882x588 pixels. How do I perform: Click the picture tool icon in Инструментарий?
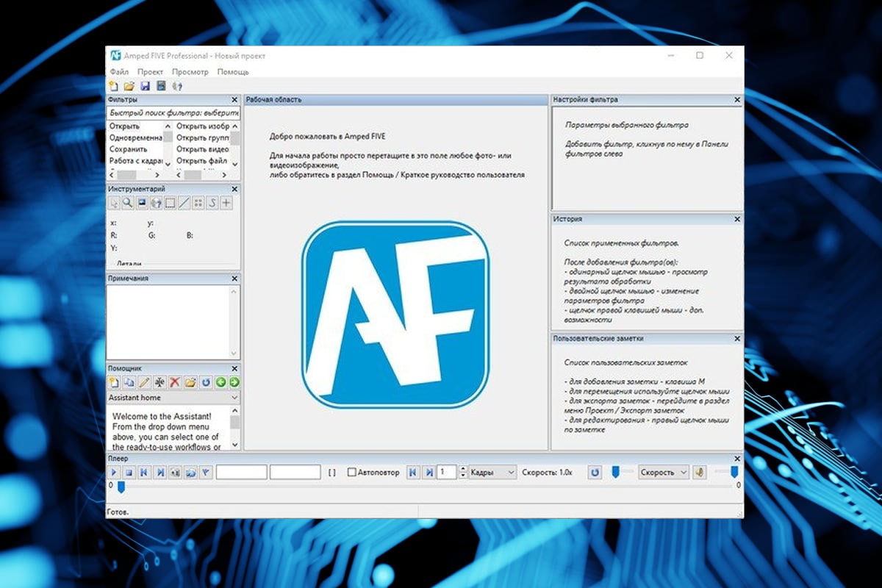pyautogui.click(x=142, y=202)
